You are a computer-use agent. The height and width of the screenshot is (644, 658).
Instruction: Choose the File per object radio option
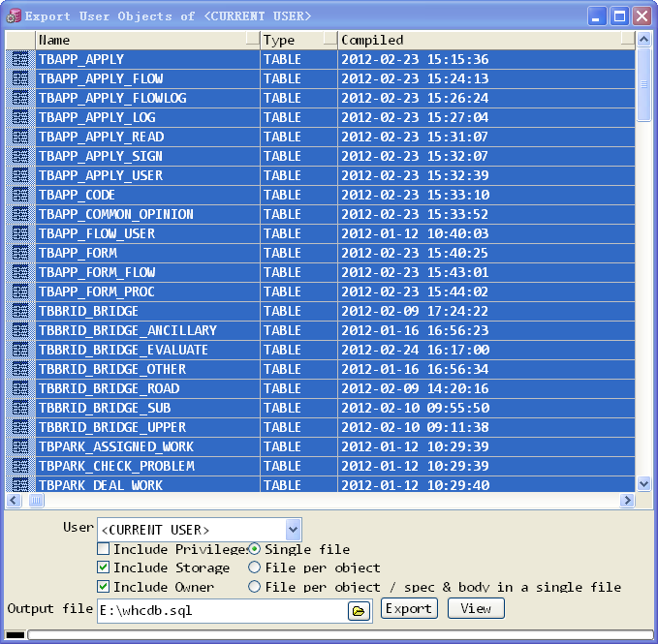point(254,567)
